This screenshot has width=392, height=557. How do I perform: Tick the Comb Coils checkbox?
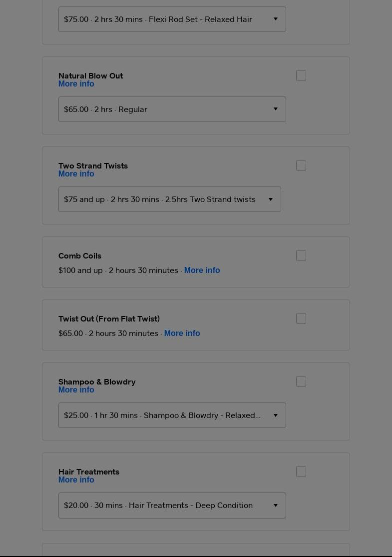pyautogui.click(x=301, y=255)
